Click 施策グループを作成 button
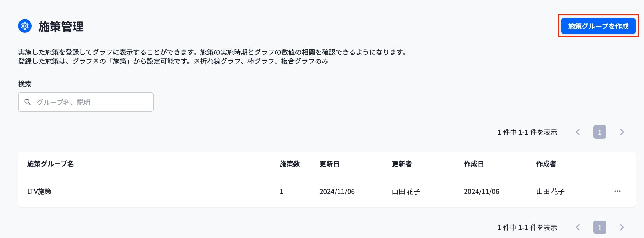Viewport: 644px width, 238px height. tap(598, 26)
